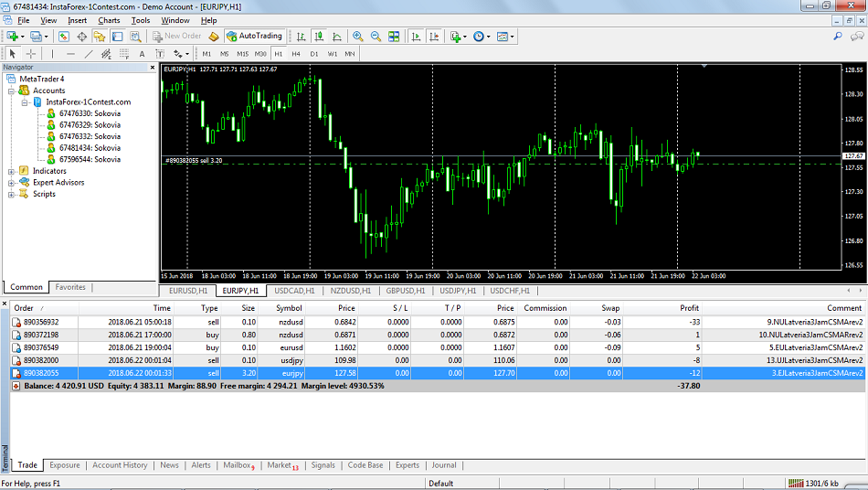Toggle the Navigator panel star-folder icon
This screenshot has height=490, width=868.
(x=99, y=37)
